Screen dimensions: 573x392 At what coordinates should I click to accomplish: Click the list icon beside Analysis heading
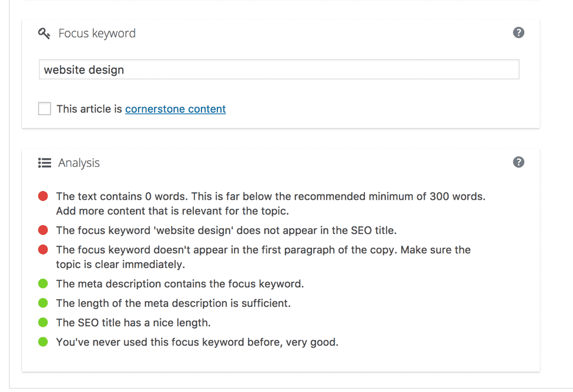pos(44,163)
